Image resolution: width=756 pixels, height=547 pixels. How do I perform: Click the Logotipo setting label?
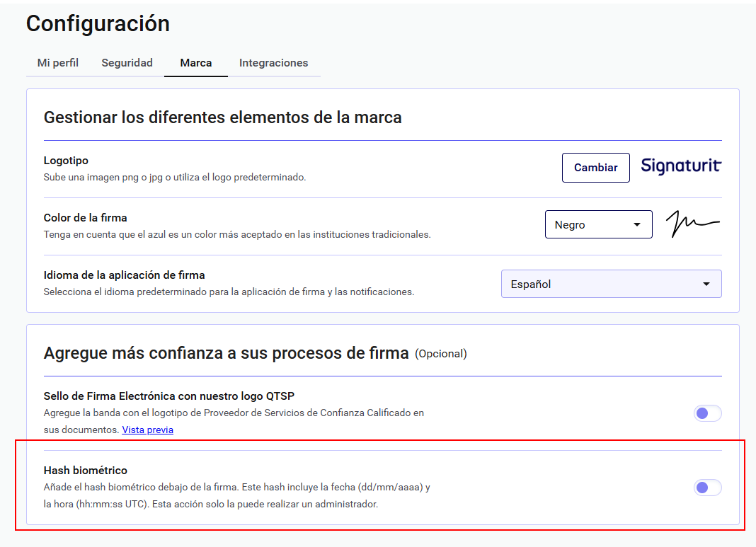tap(66, 161)
